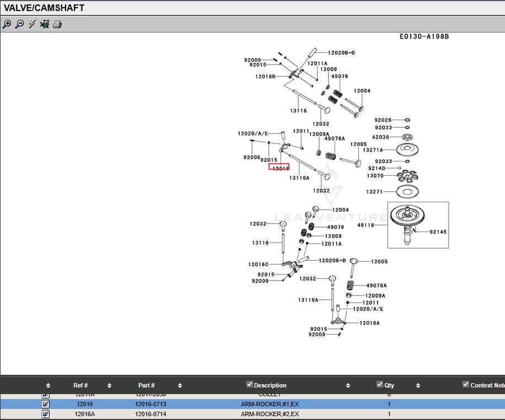Click the lightning bolt toolbar icon

tap(32, 24)
